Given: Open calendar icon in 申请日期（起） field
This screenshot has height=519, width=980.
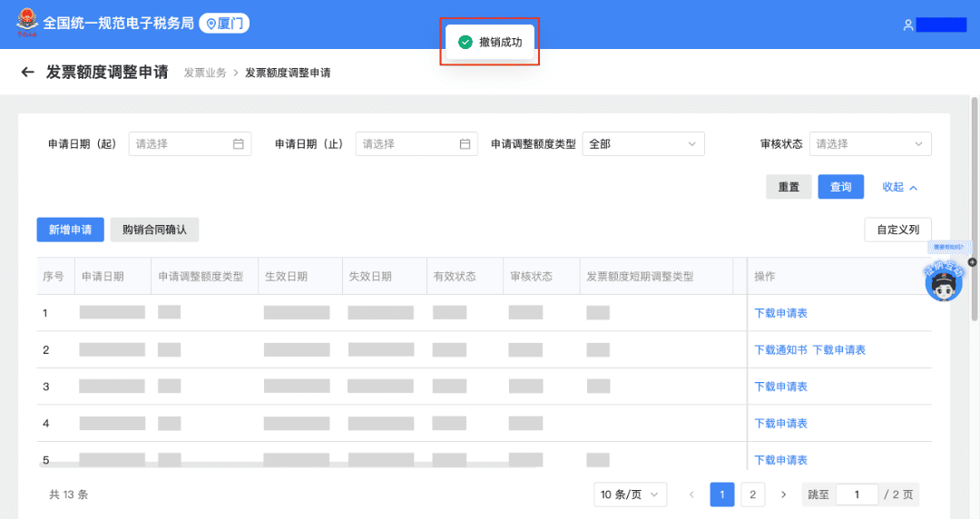Looking at the screenshot, I should tap(239, 143).
